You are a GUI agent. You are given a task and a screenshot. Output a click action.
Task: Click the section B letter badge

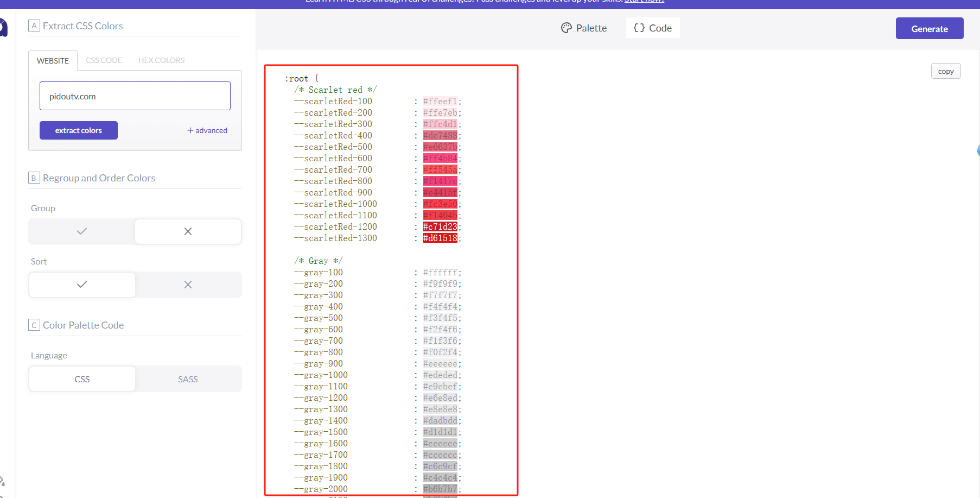[34, 178]
